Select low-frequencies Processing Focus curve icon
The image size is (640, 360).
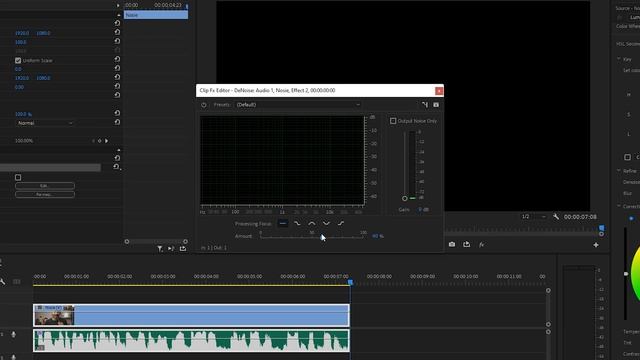point(297,223)
